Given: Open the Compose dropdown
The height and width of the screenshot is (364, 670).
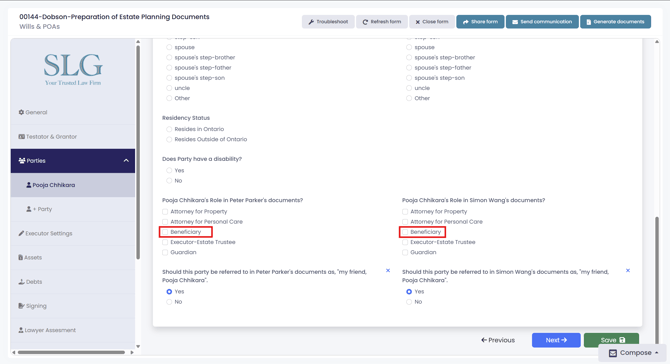Looking at the screenshot, I should [x=633, y=353].
